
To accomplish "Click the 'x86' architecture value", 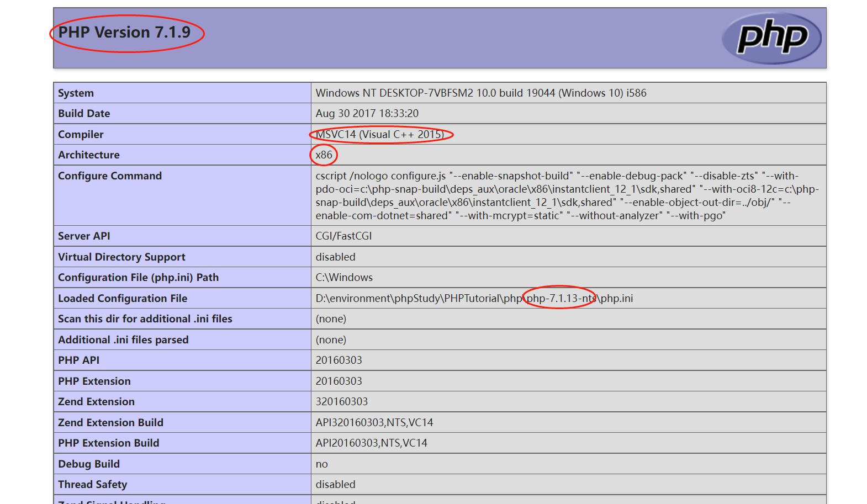I will [x=324, y=155].
